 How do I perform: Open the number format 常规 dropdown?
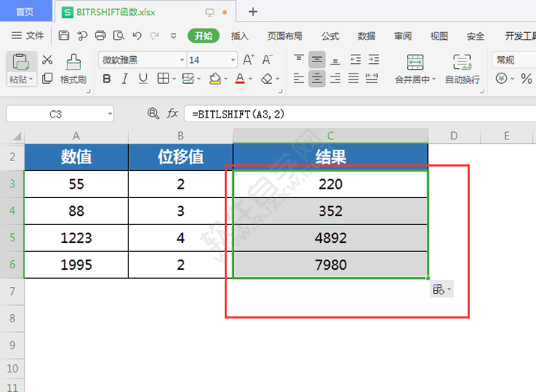514,60
